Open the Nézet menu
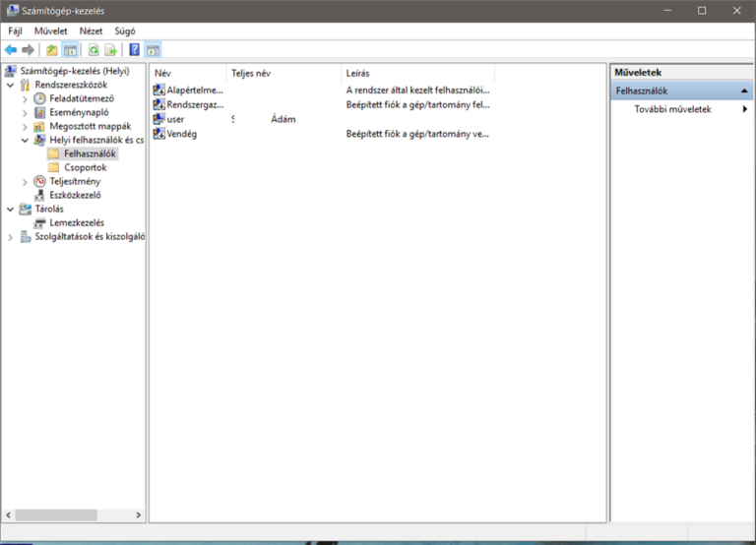756x545 pixels. coord(91,30)
